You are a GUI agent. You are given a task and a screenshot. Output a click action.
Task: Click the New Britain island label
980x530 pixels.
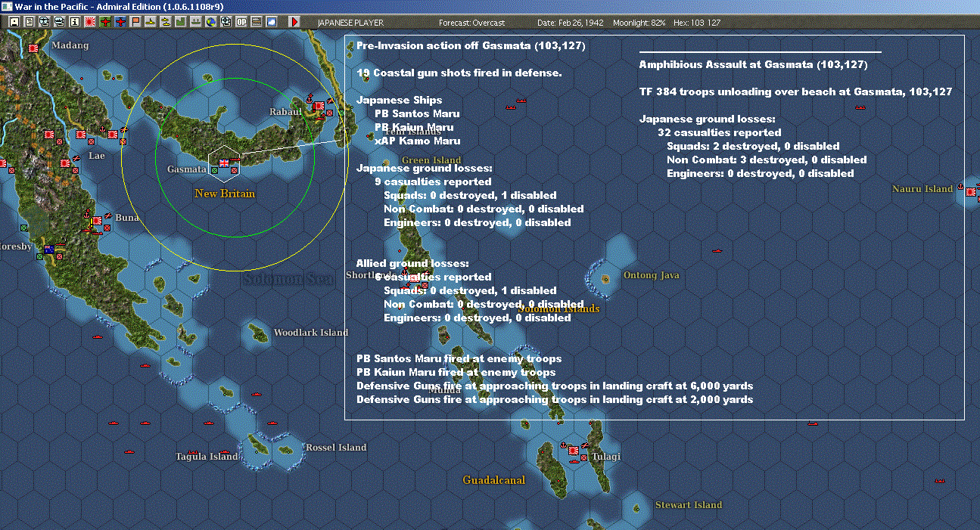click(x=225, y=194)
